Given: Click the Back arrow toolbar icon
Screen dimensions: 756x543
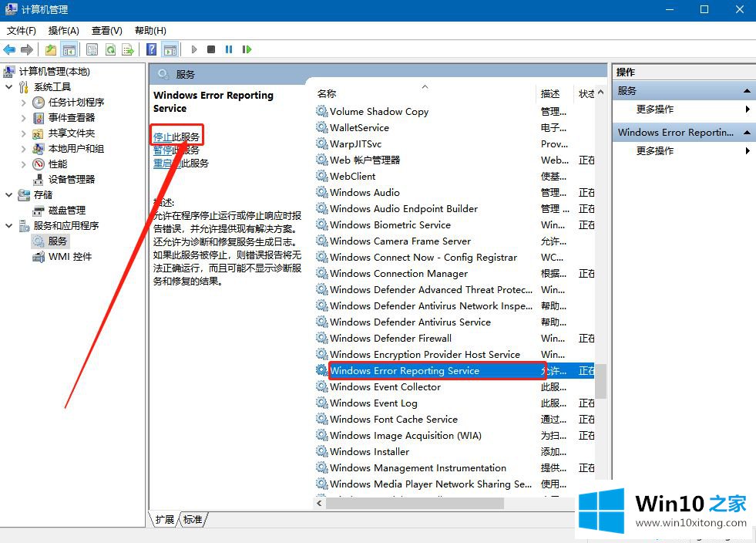Looking at the screenshot, I should [9, 49].
